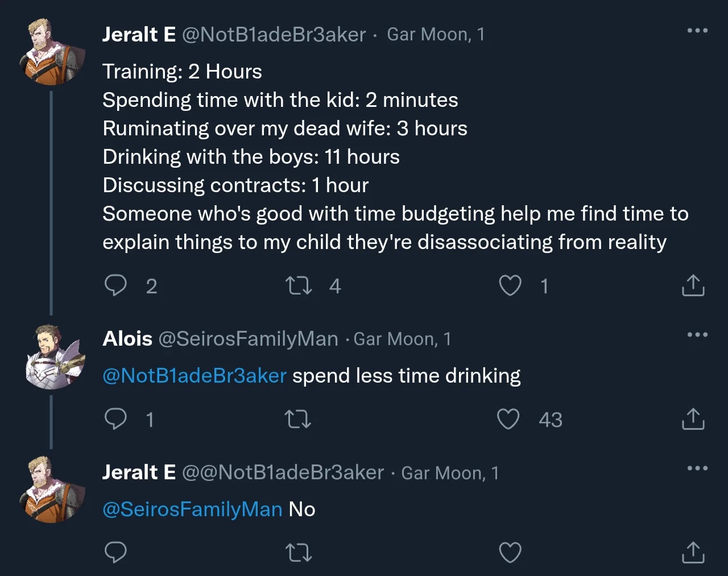Open more options on Jeralt's first tweet
This screenshot has height=576, width=728.
point(697,31)
